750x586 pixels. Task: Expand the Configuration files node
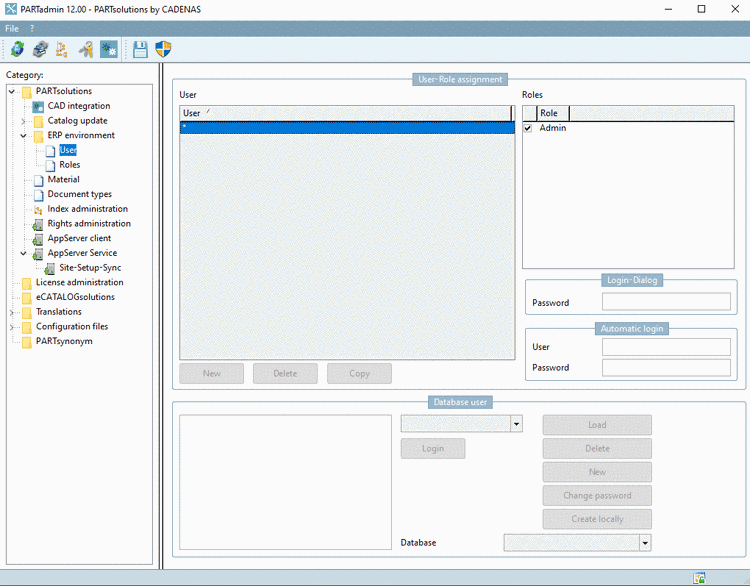pyautogui.click(x=11, y=327)
